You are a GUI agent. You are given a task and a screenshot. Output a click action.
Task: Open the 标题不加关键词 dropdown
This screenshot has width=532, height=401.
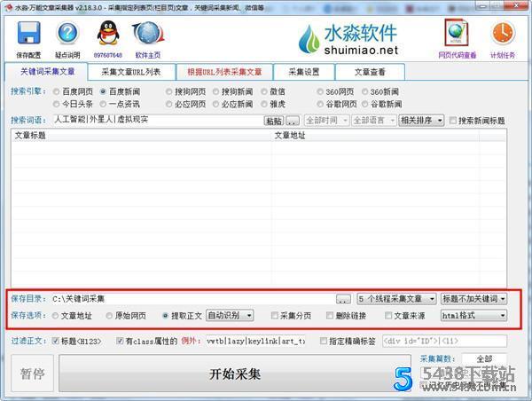tap(474, 299)
